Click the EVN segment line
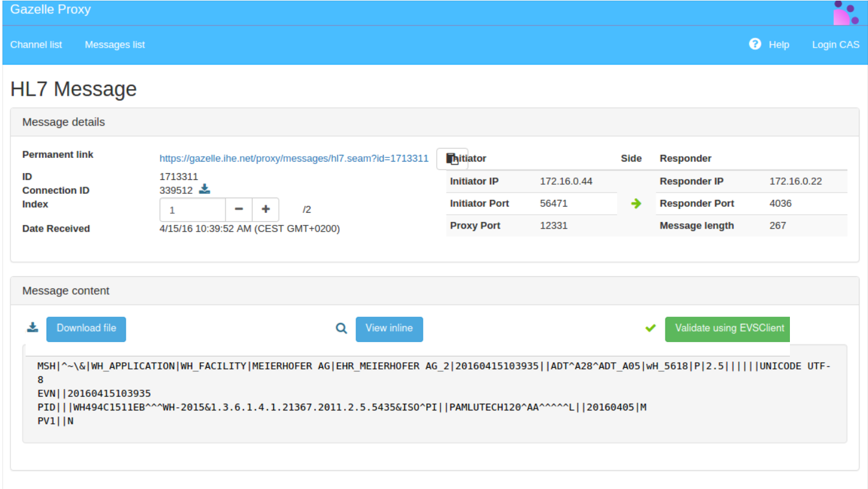This screenshot has height=489, width=868. pos(94,393)
